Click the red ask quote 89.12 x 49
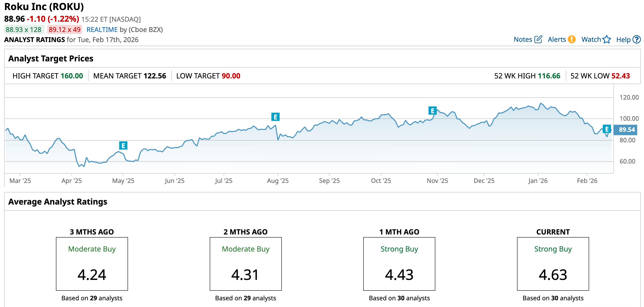This screenshot has height=307, width=644. click(x=65, y=30)
